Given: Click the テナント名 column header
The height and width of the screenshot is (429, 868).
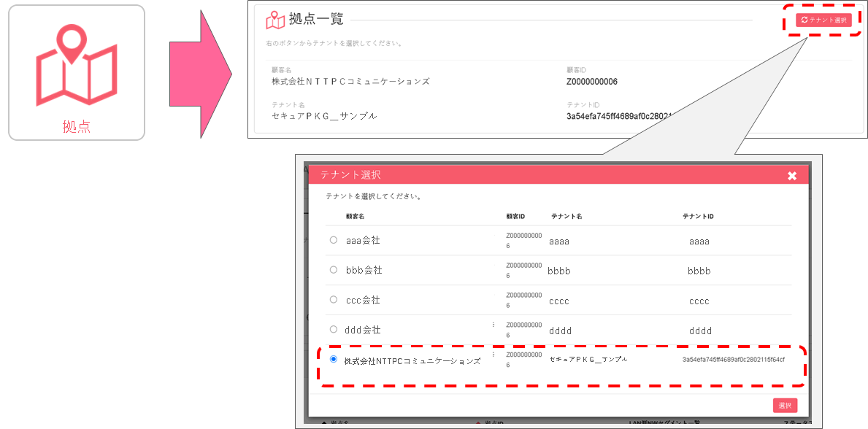Looking at the screenshot, I should (x=566, y=216).
